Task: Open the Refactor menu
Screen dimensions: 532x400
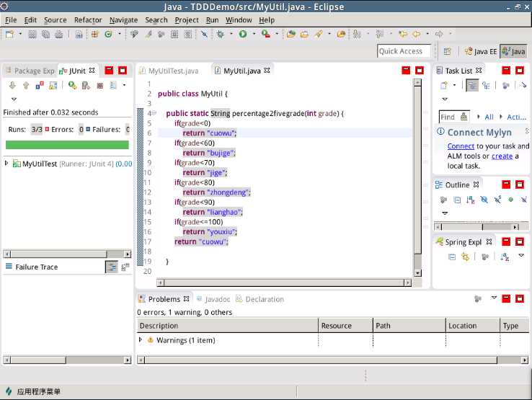Action: pos(88,20)
